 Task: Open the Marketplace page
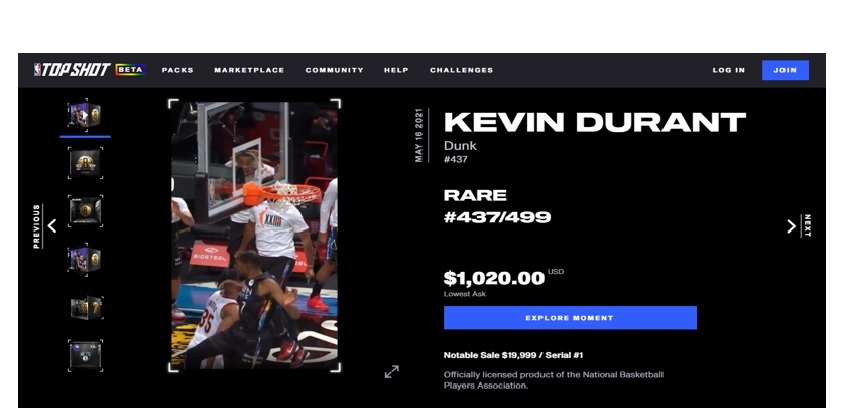tap(249, 70)
